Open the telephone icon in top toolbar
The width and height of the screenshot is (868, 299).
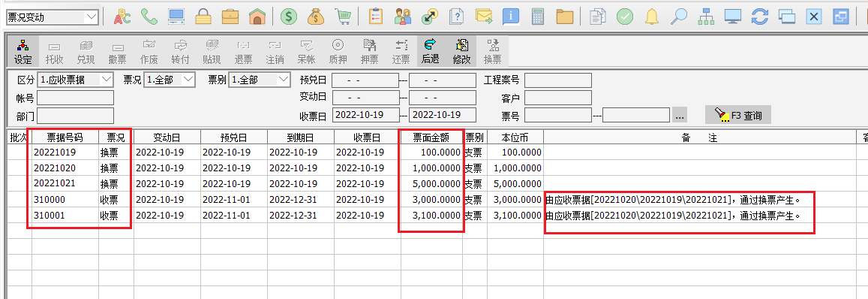pyautogui.click(x=149, y=17)
